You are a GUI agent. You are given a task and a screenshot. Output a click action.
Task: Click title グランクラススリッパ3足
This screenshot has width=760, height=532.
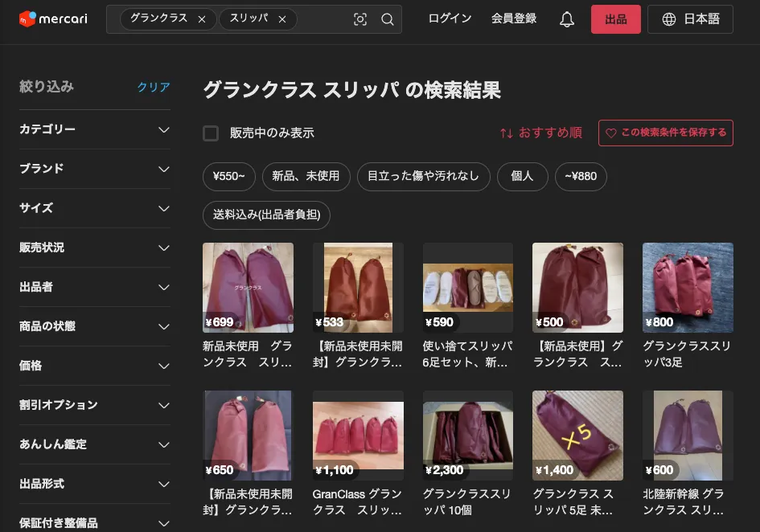[x=686, y=354]
